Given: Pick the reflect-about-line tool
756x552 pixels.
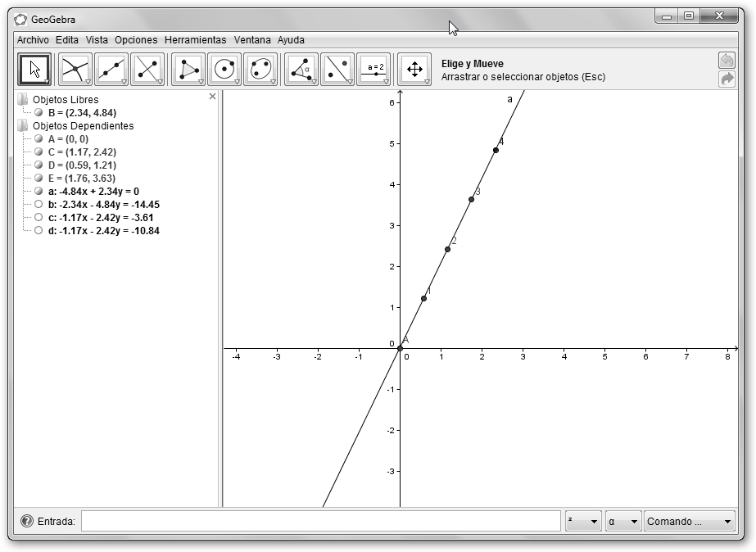Looking at the screenshot, I should click(337, 70).
